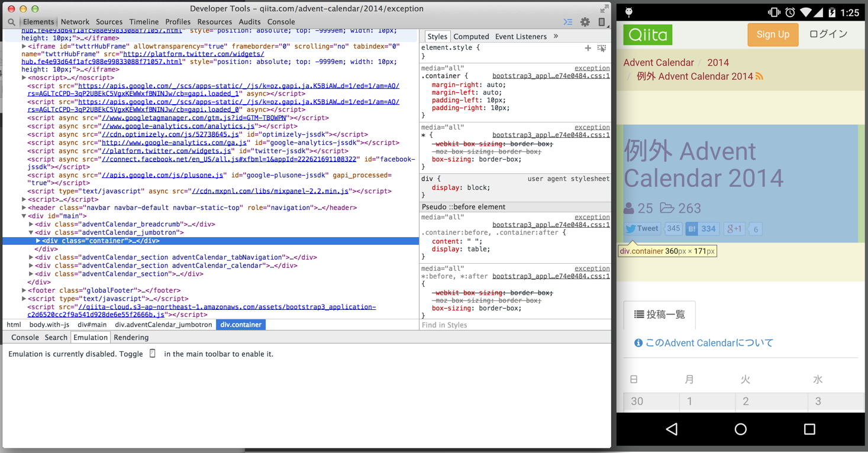Viewport: 868px width, 453px height.
Task: Toggle element state icon in Styles pane
Action: tap(602, 48)
